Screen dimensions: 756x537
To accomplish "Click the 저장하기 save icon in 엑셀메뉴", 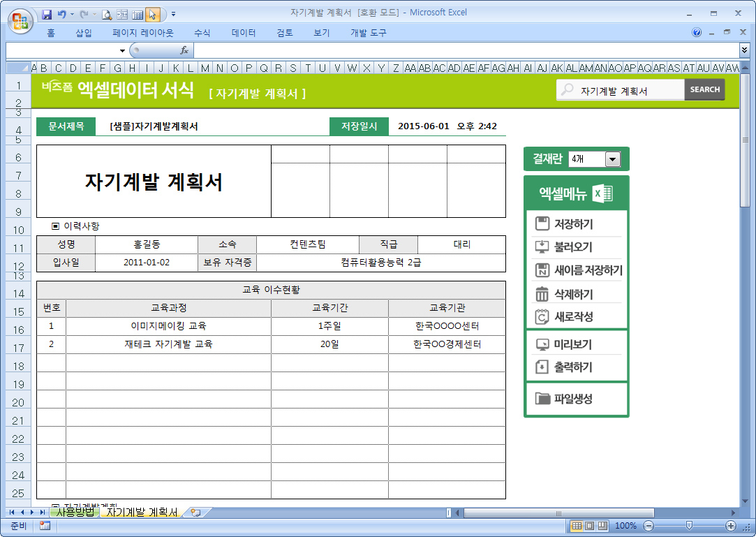I will (x=542, y=224).
